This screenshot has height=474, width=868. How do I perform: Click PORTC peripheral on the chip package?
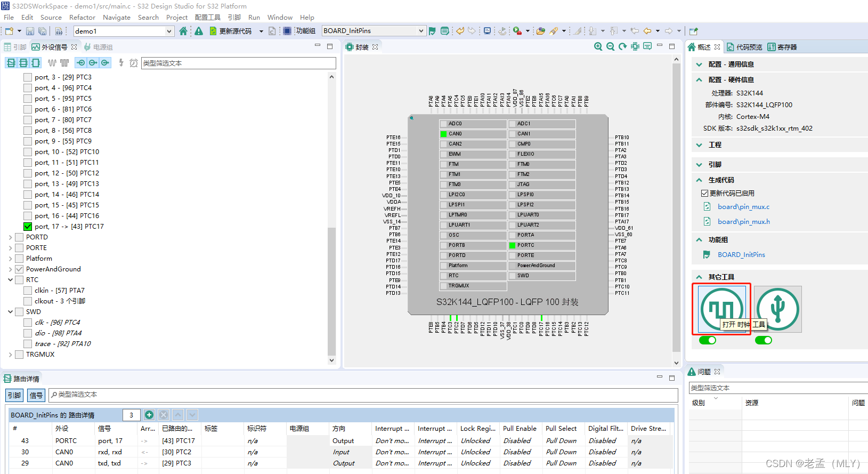pyautogui.click(x=542, y=245)
